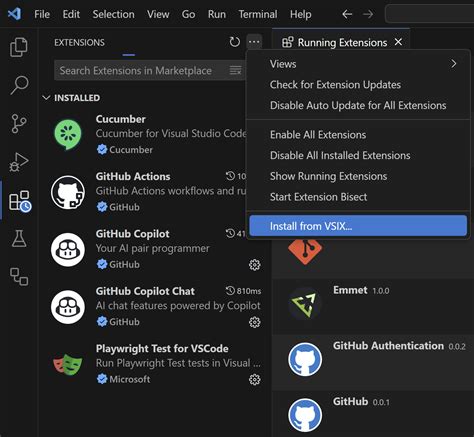Click the Views and More Actions ellipsis

click(254, 42)
